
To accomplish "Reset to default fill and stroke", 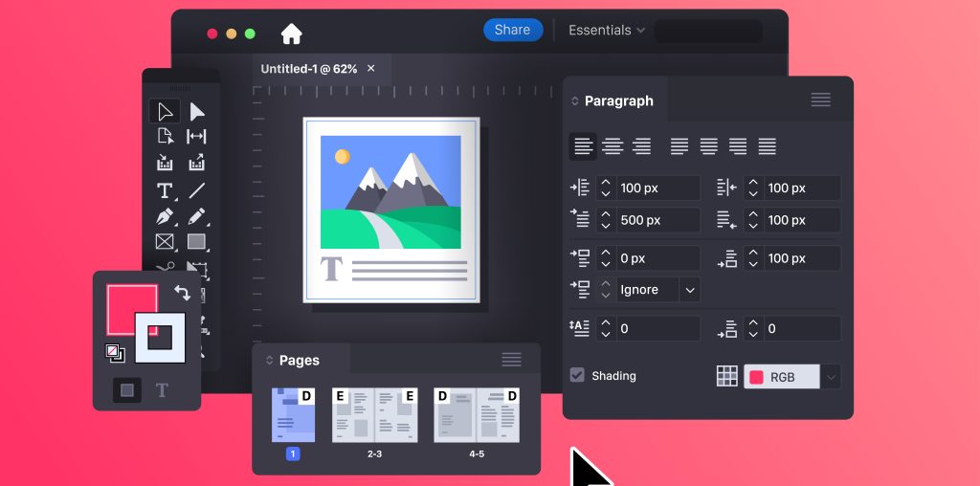I will (x=115, y=354).
